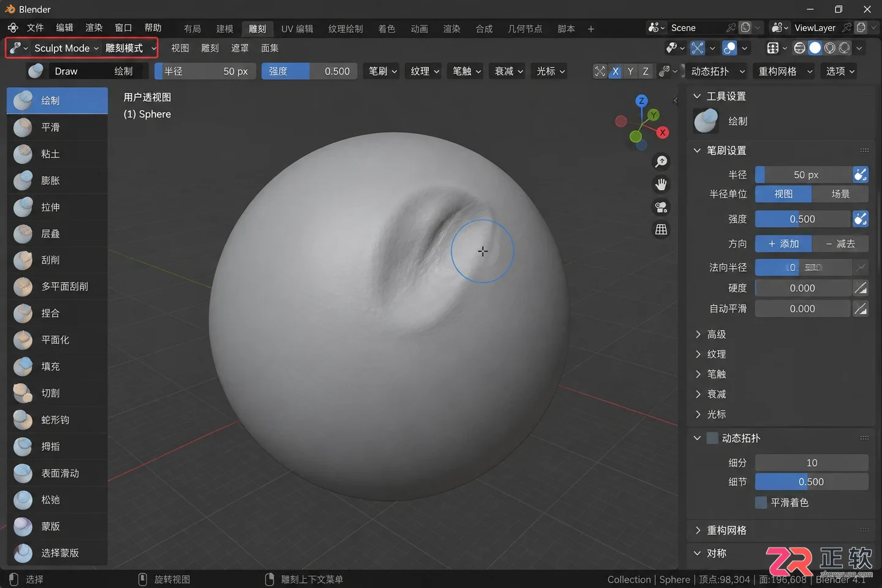882x588 pixels.
Task: Click the zoom view magnifier gizmo
Action: pyautogui.click(x=661, y=162)
